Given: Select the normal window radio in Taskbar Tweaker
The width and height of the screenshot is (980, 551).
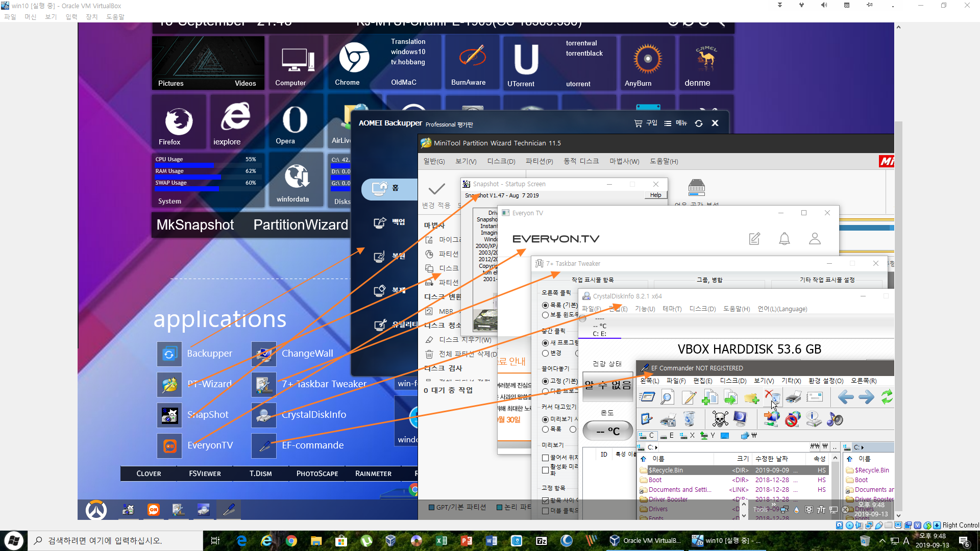Looking at the screenshot, I should click(x=545, y=315).
